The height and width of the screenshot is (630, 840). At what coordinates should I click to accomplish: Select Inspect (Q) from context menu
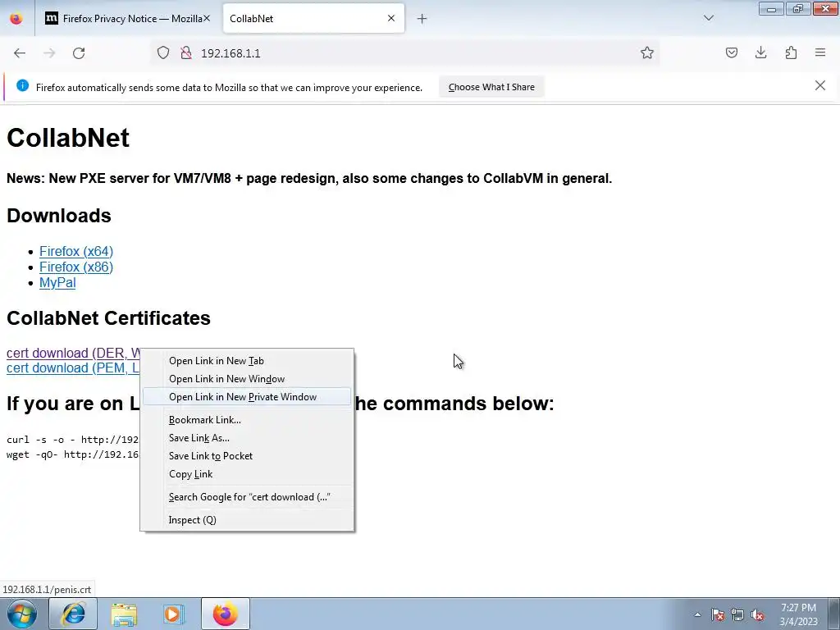(247, 520)
